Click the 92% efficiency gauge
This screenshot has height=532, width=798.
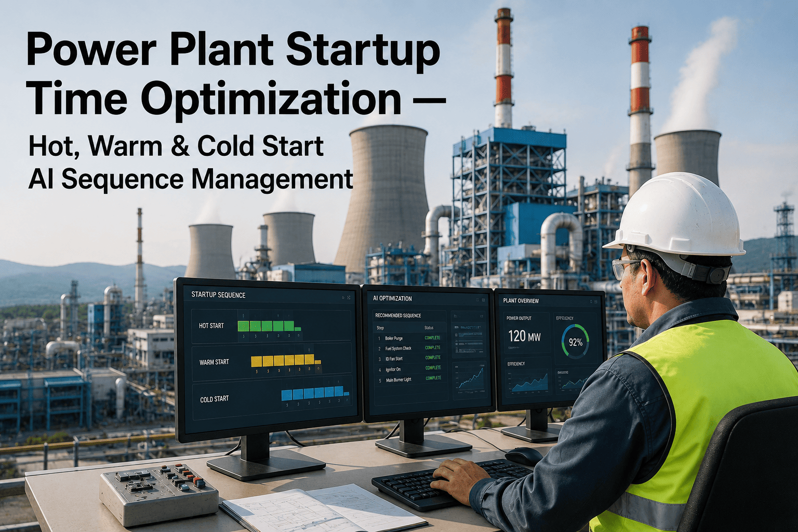click(x=575, y=341)
